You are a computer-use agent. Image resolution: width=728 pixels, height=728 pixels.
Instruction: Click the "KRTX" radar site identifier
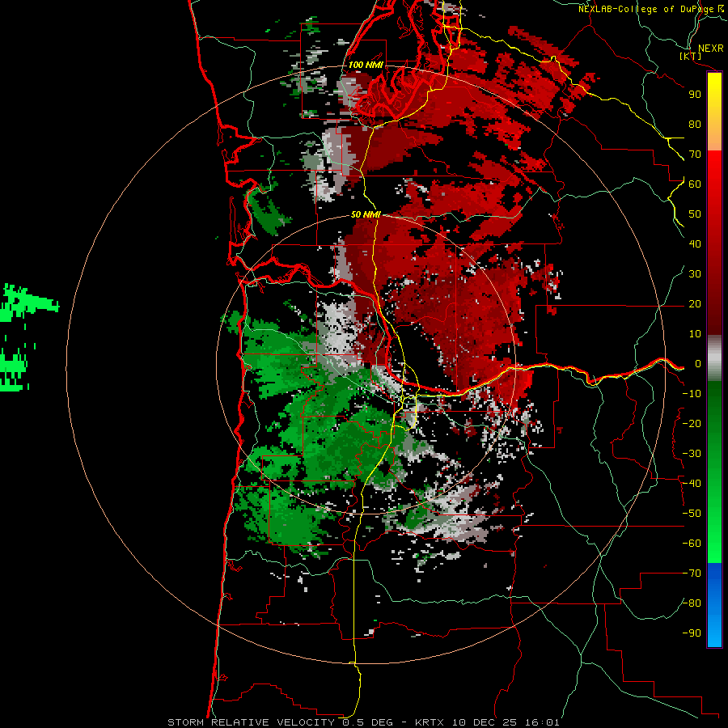pos(430,722)
